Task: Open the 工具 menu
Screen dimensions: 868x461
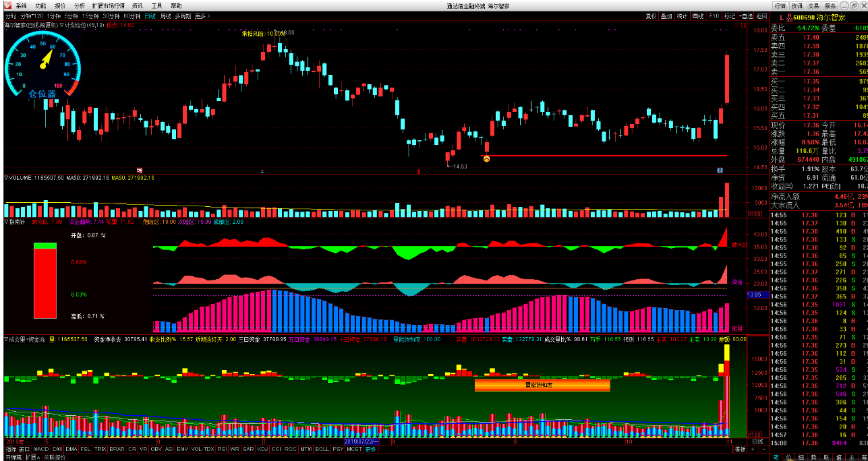Action: click(x=157, y=5)
